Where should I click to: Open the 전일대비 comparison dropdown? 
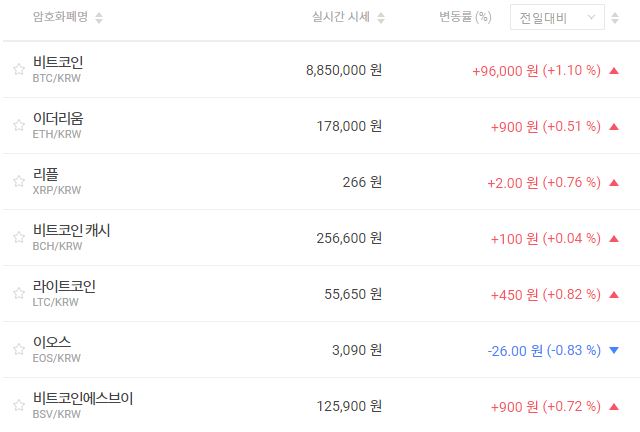click(x=556, y=17)
